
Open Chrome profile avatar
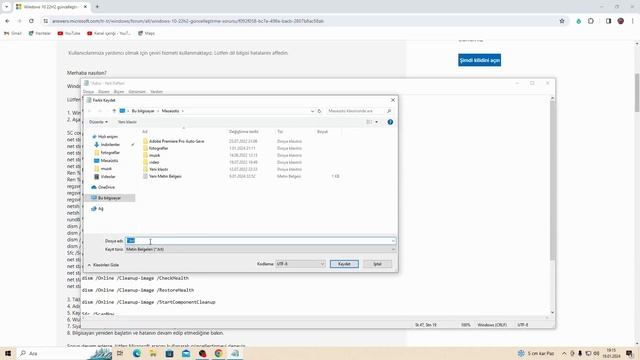[x=620, y=21]
